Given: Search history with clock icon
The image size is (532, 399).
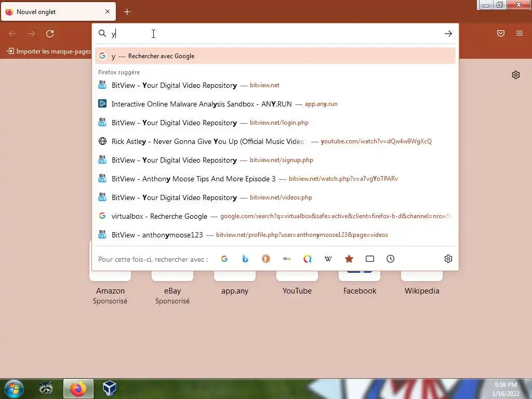Looking at the screenshot, I should pos(391,259).
